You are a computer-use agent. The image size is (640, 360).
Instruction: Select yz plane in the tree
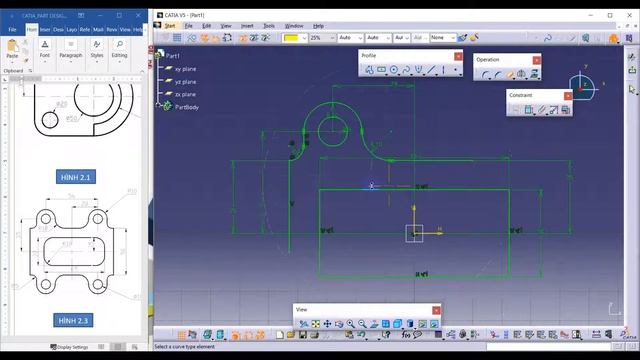185,82
